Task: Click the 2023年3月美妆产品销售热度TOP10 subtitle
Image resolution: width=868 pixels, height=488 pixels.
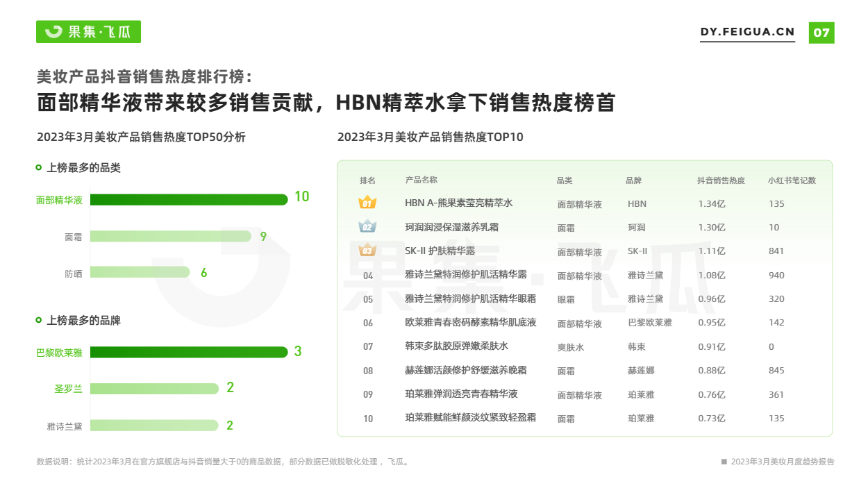Action: tap(431, 137)
